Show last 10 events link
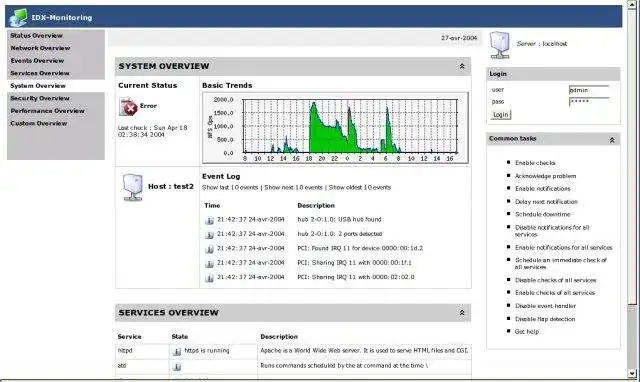 pos(230,187)
